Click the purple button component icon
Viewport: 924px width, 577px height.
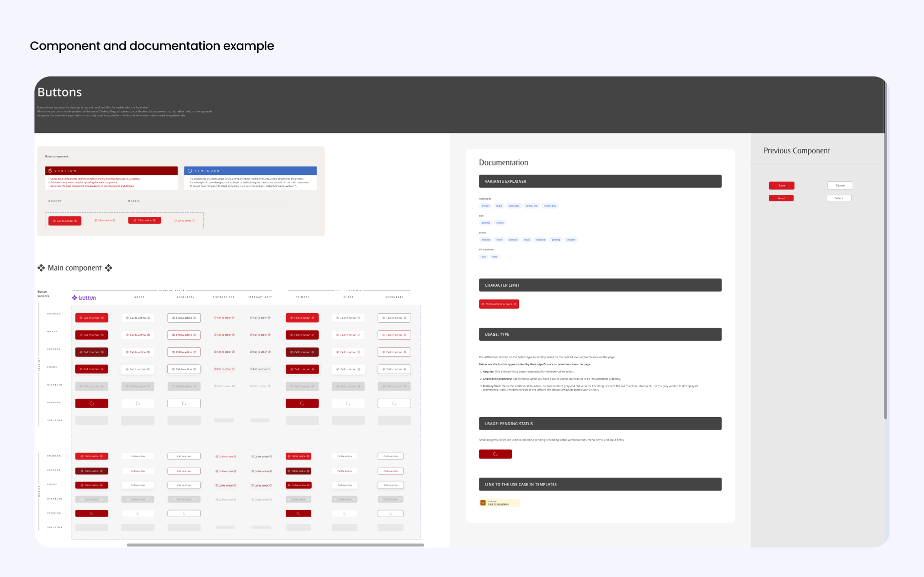(75, 298)
